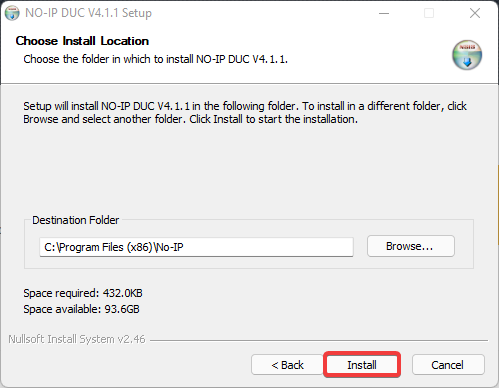
Task: Click the NO-IP DUC V4.1.1 Setup title text
Action: [88, 13]
